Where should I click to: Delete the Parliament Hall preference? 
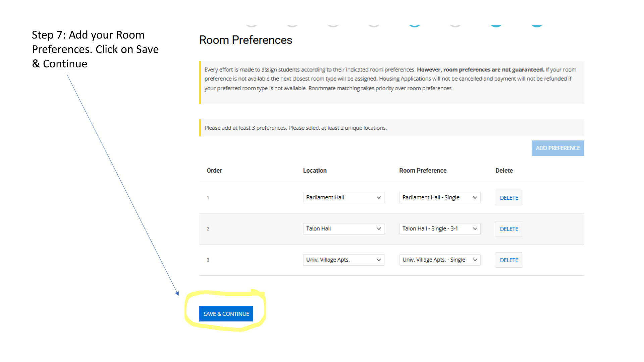click(x=508, y=198)
